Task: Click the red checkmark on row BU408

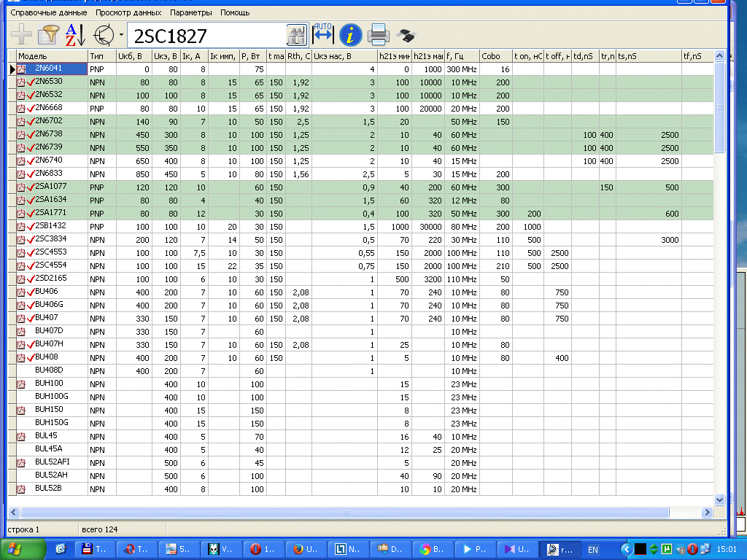Action: point(31,358)
